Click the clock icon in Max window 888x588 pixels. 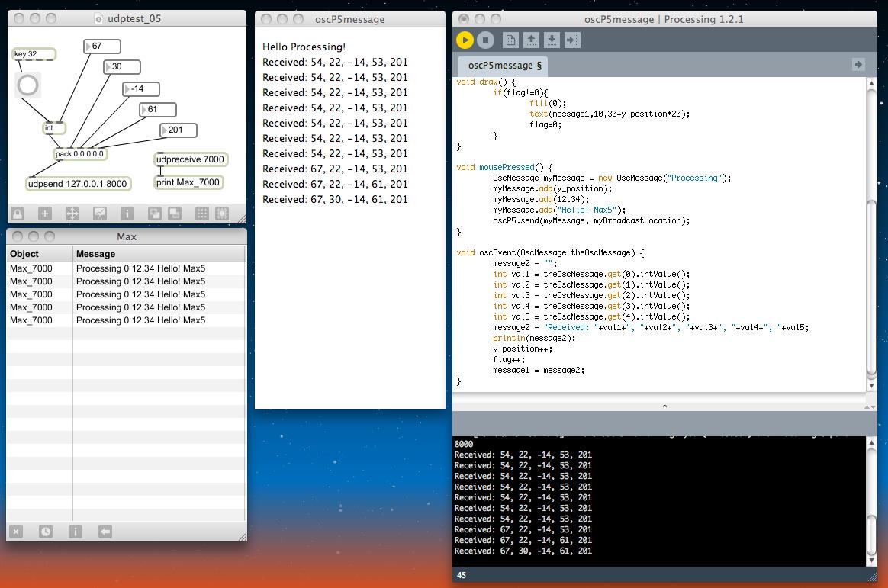[x=46, y=532]
